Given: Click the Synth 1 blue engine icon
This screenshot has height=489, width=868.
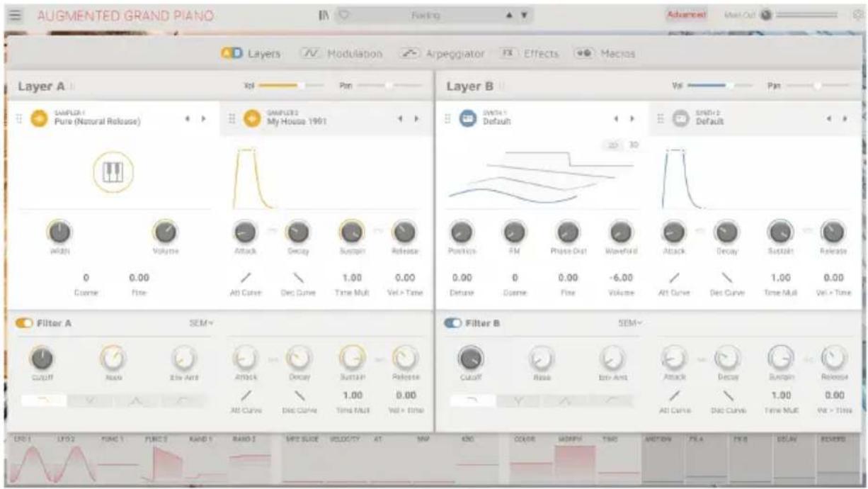Looking at the screenshot, I should pyautogui.click(x=467, y=118).
